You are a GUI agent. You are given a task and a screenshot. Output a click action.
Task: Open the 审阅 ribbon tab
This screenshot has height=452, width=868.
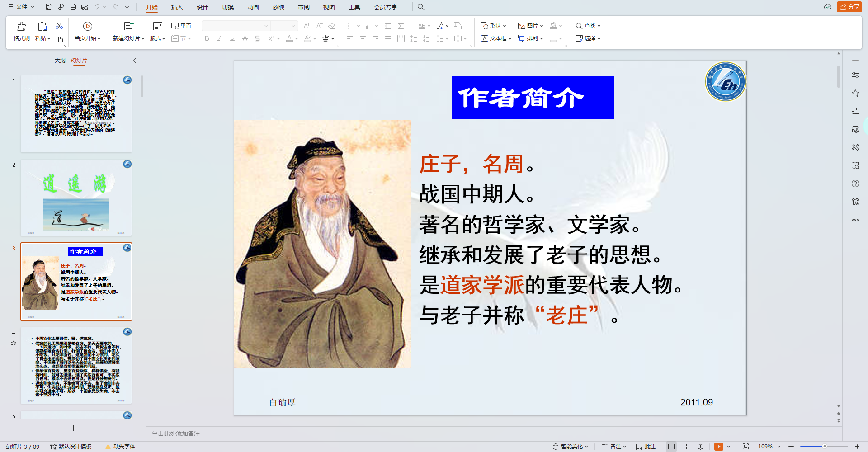coord(304,7)
